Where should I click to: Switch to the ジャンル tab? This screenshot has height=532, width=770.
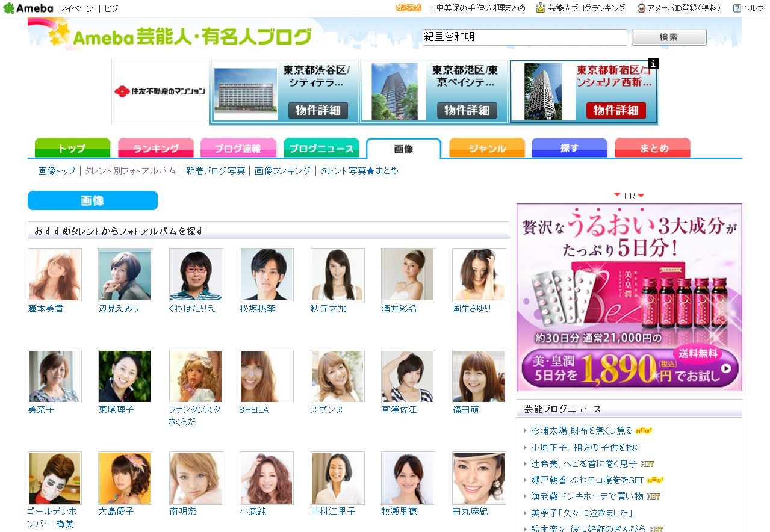coord(487,148)
